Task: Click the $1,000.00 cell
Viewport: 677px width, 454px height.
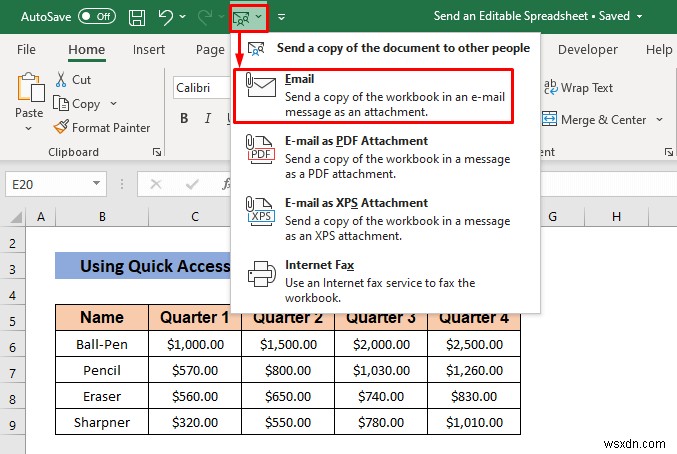Action: tap(195, 344)
